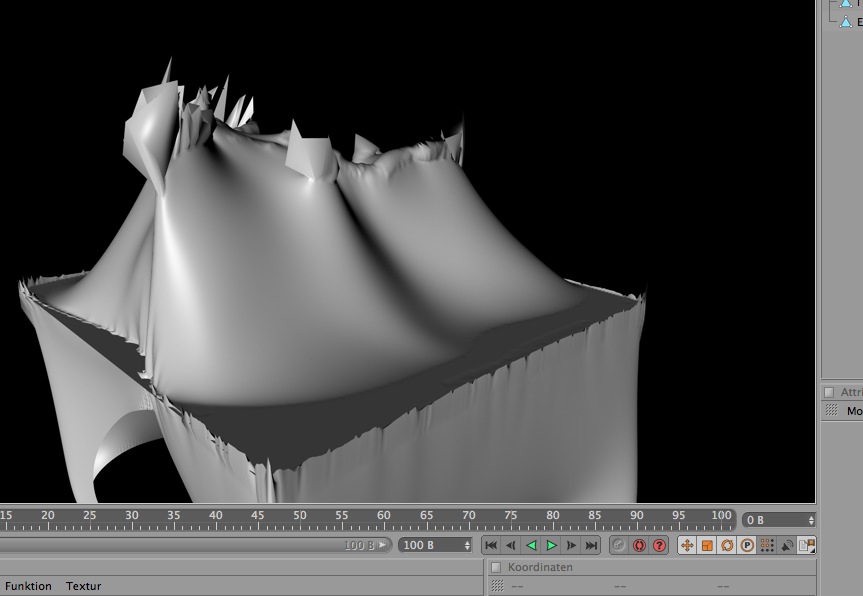Adjust the 0 B current frame stepper
This screenshot has height=596, width=863.
click(x=811, y=520)
